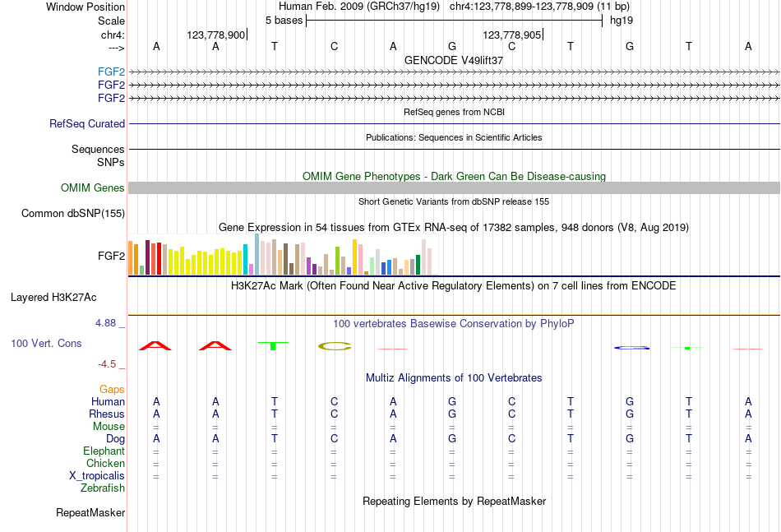Click the Chicken species label
This screenshot has width=781, height=532.
click(105, 464)
